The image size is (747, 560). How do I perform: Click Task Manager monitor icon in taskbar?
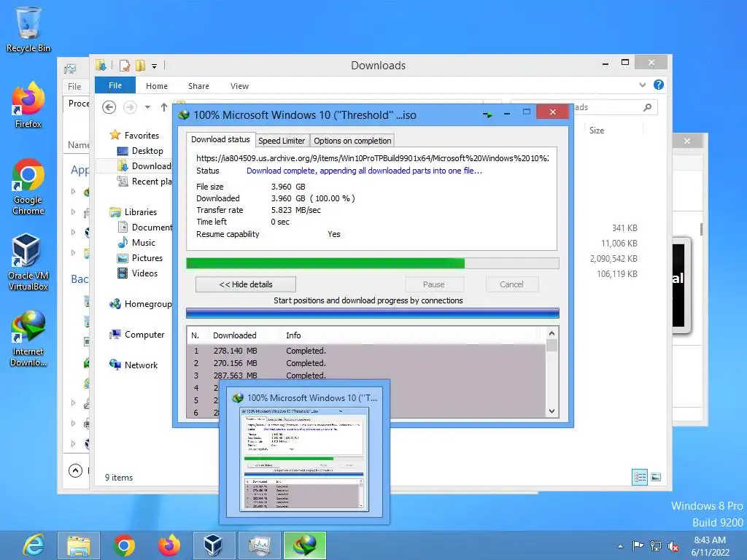point(259,545)
